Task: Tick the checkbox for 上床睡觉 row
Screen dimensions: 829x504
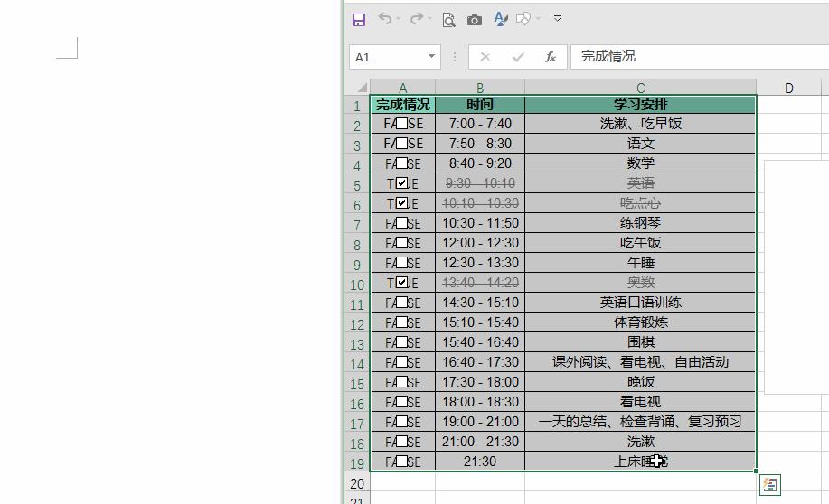Action: pyautogui.click(x=401, y=462)
